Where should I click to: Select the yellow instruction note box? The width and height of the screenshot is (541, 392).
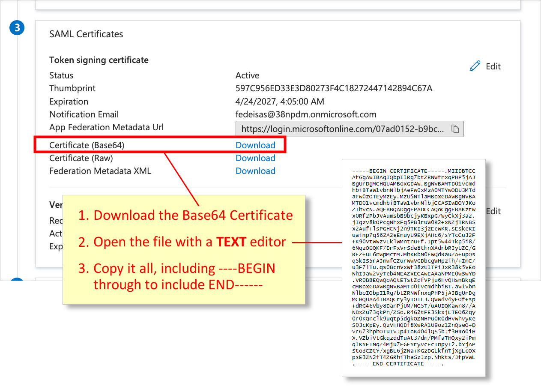coord(184,250)
